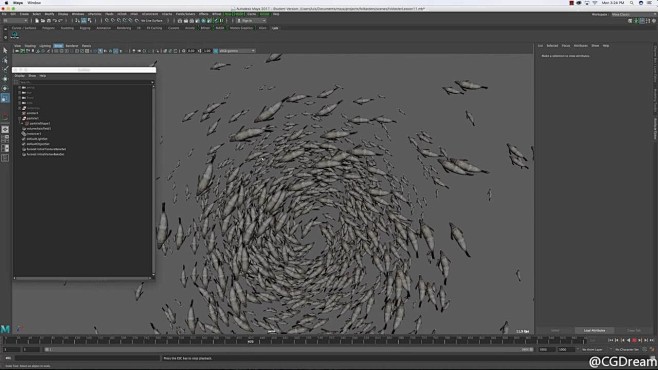The image size is (658, 370).
Task: Open the No Anim Layer dropdown
Action: click(593, 349)
